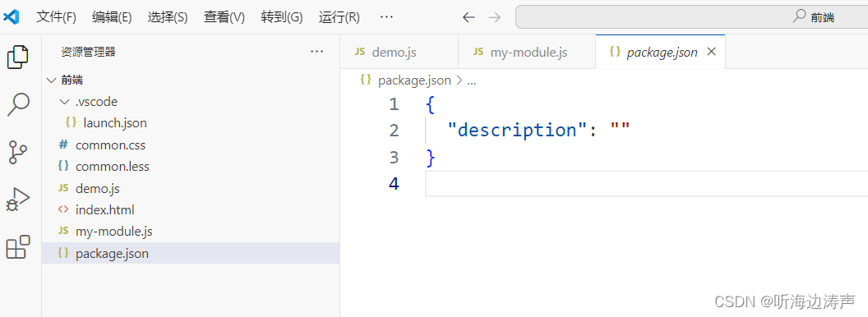Click the braces icon of launch.json
This screenshot has width=868, height=317.
[71, 122]
